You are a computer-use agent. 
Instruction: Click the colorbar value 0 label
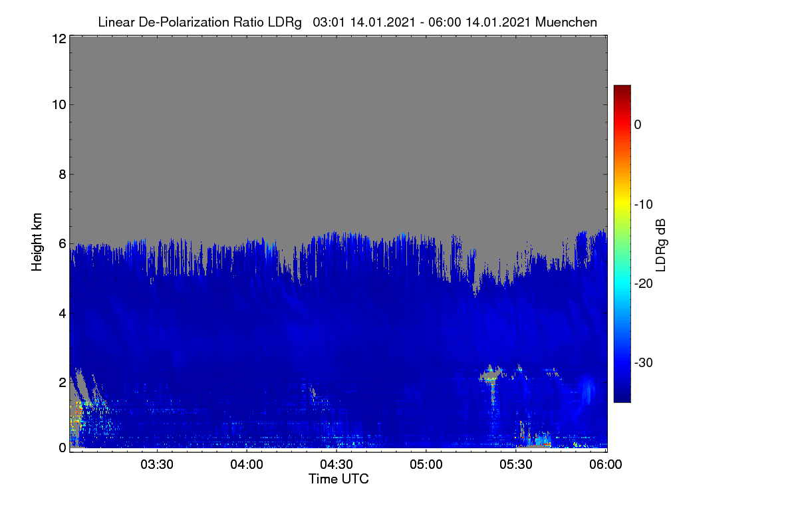[638, 124]
